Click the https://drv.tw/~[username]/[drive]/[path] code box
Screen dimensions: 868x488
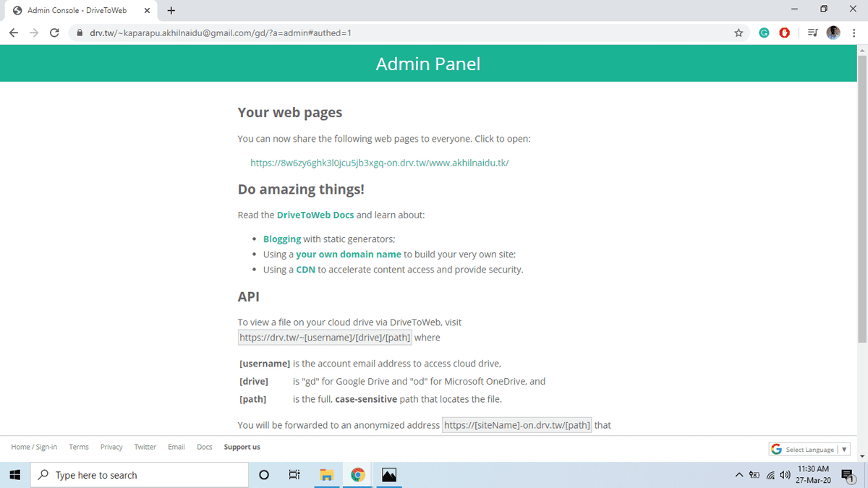click(325, 338)
